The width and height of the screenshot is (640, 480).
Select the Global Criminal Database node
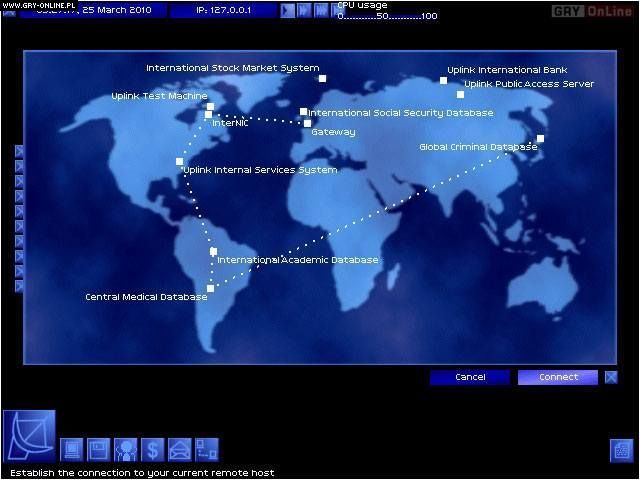point(540,139)
